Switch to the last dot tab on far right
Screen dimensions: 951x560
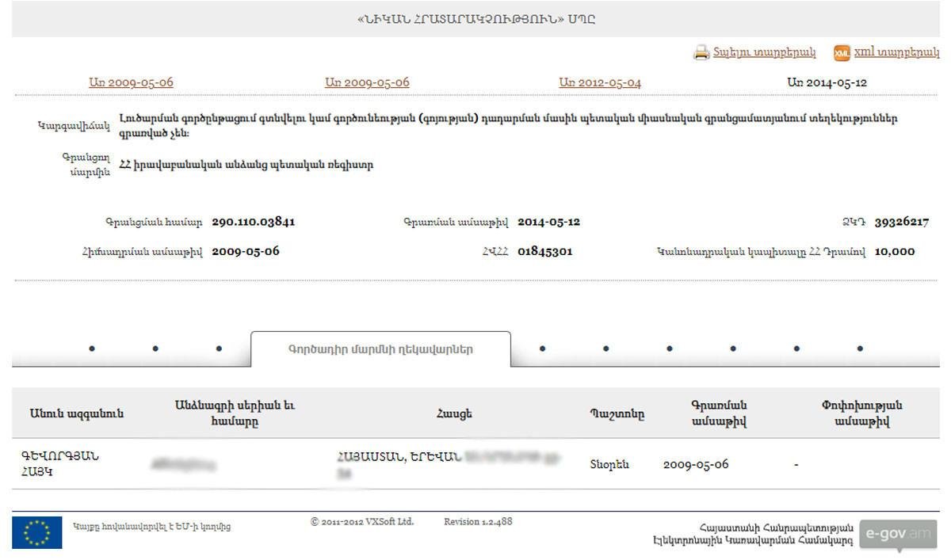[860, 349]
